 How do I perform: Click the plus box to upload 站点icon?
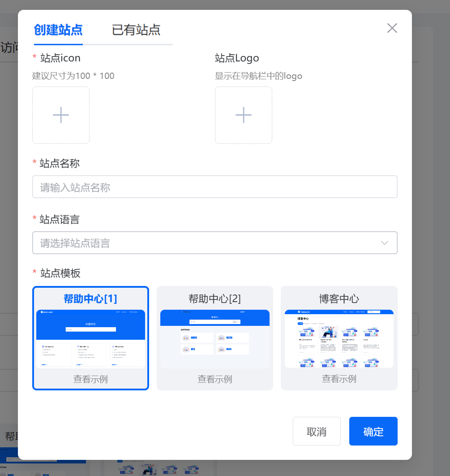click(61, 115)
